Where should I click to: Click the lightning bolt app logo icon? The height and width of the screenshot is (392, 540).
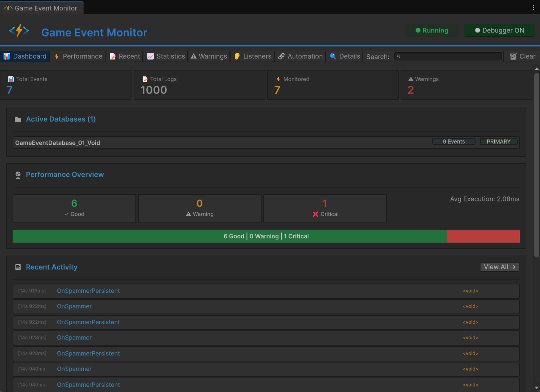pos(19,30)
